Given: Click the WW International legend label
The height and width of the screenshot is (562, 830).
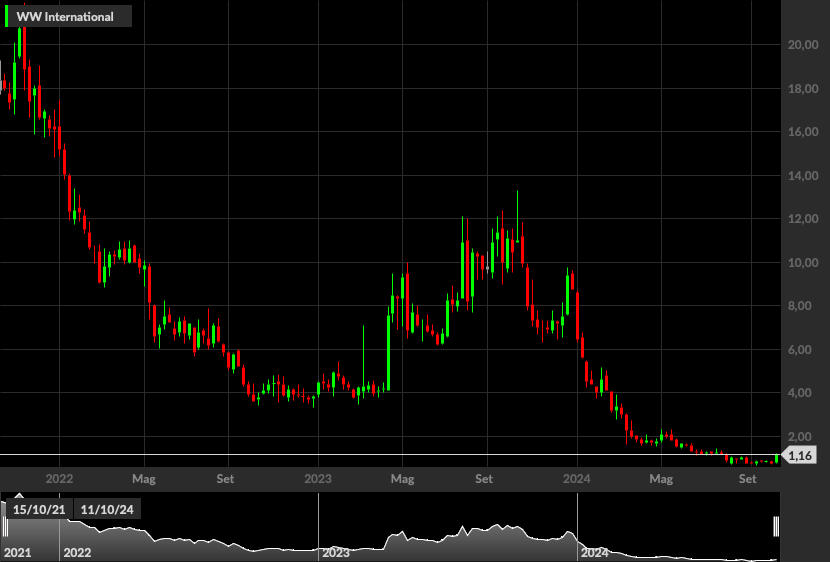Looking at the screenshot, I should pos(65,17).
